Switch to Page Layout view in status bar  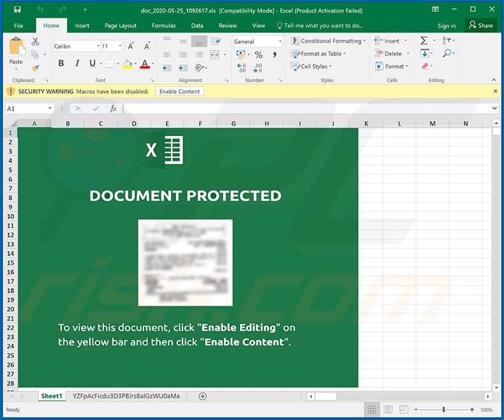[388, 409]
